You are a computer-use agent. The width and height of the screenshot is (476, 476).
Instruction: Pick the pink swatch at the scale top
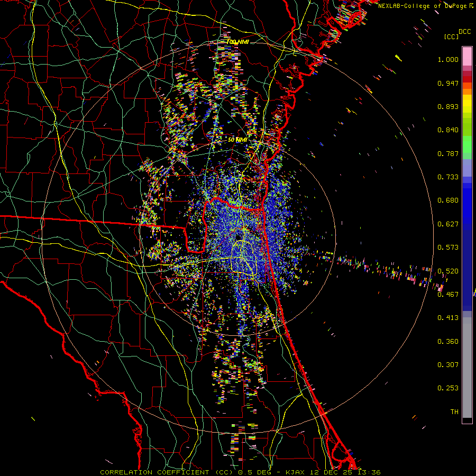tap(467, 57)
